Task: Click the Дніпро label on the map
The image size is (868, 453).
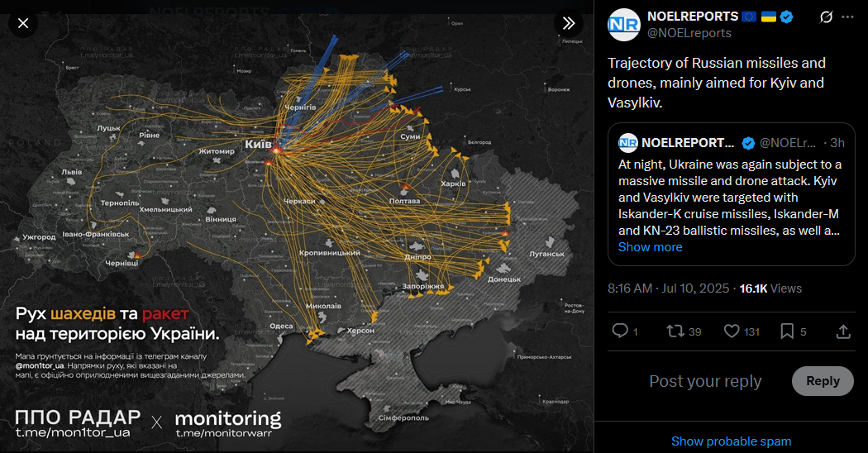Action: [x=417, y=257]
